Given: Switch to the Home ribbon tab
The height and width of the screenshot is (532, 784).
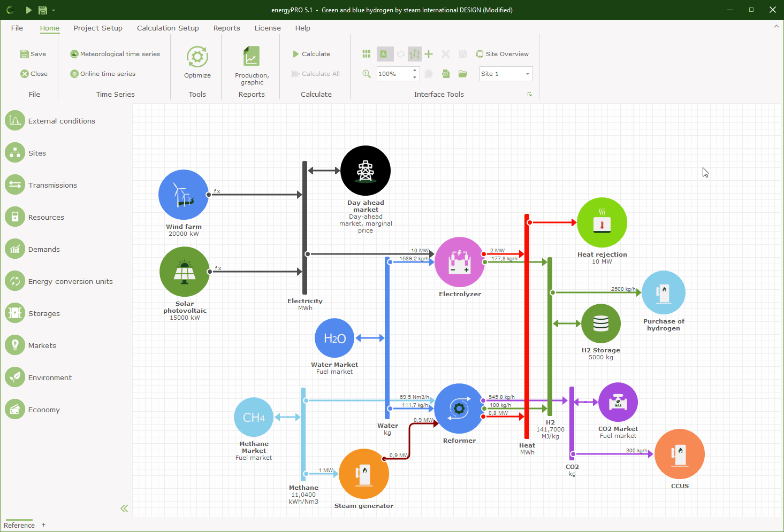Looking at the screenshot, I should [50, 28].
